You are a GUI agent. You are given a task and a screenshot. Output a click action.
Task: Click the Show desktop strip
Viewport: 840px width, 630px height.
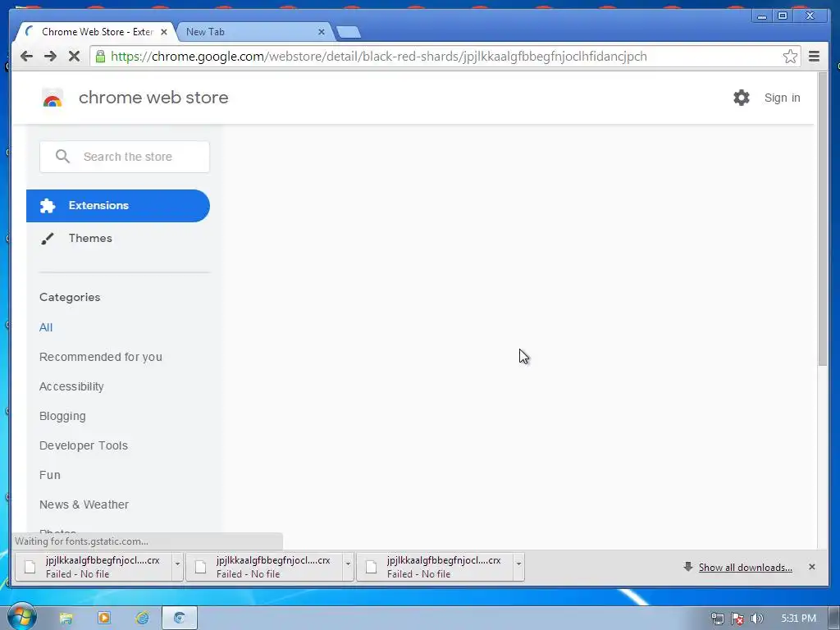tap(833, 619)
